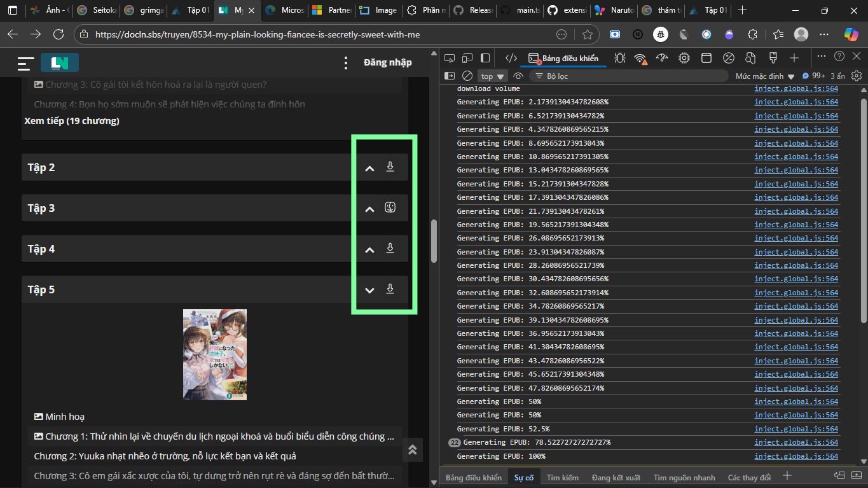Select the Bảng điều khiển main DevTools tab

pyautogui.click(x=563, y=59)
